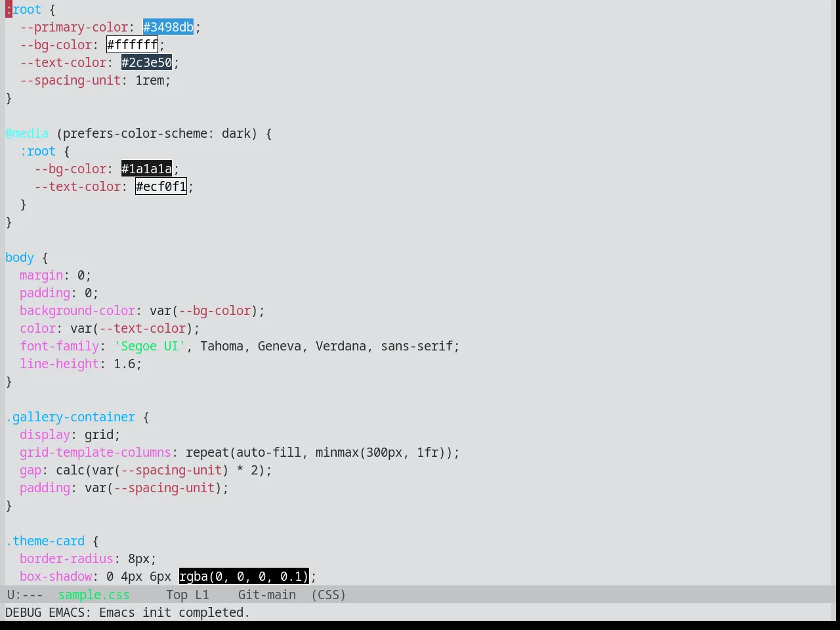Click Verdana in the font list
Viewport: 840px width, 630px height.
point(341,346)
